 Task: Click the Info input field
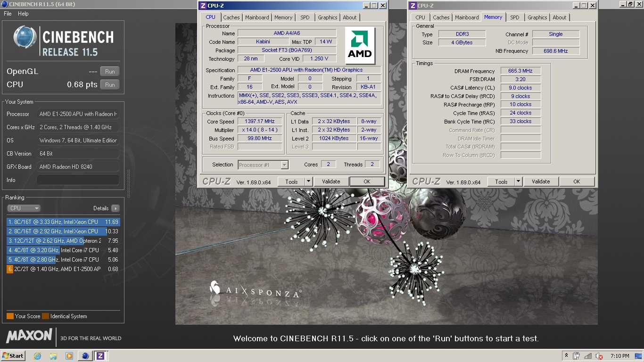[78, 180]
